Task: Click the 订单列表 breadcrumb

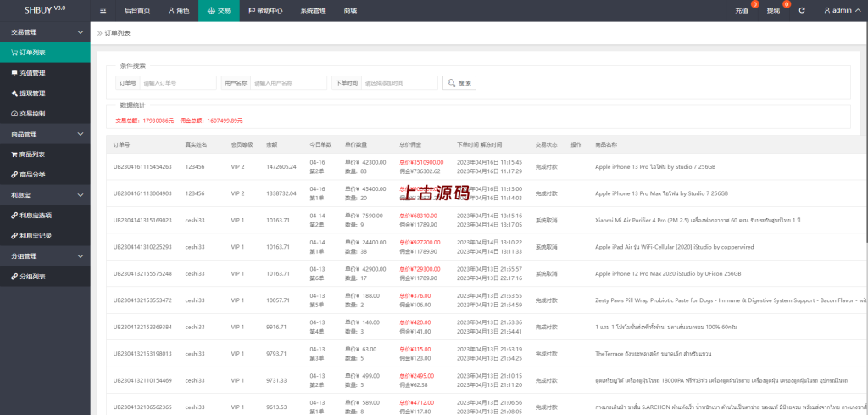Action: click(x=117, y=33)
